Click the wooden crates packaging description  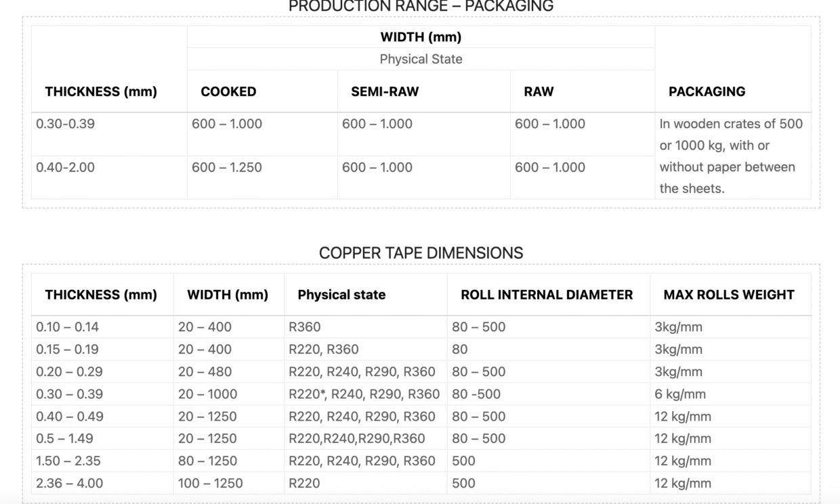click(x=731, y=156)
